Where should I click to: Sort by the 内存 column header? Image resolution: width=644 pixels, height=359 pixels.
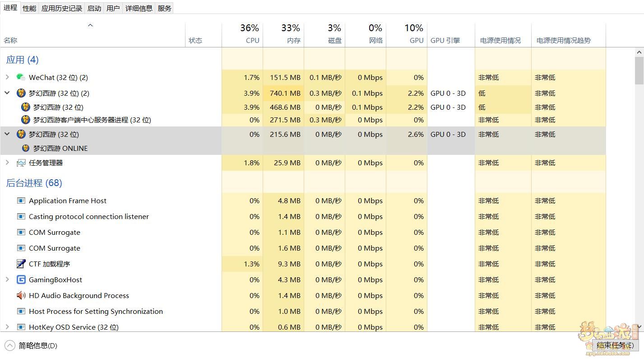[x=283, y=35]
